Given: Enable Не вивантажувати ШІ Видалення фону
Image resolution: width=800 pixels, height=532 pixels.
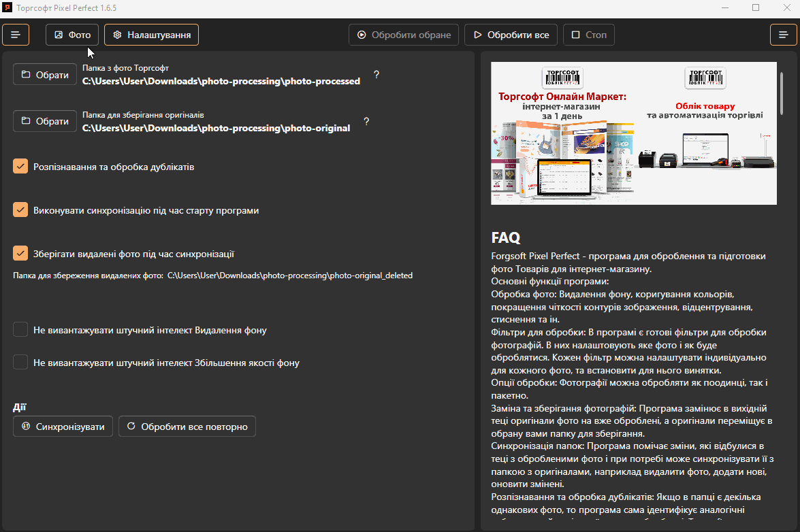Looking at the screenshot, I should [x=20, y=330].
